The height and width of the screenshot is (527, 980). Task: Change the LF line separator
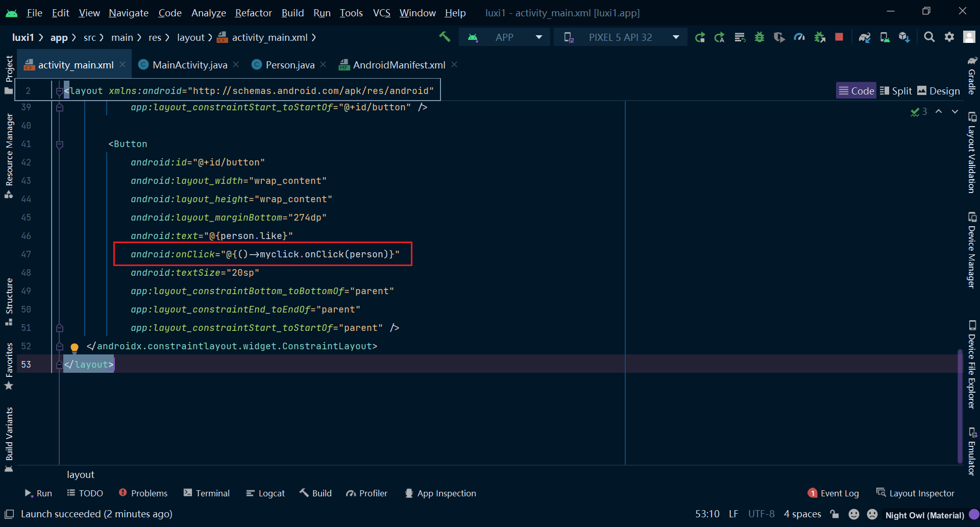click(x=733, y=514)
